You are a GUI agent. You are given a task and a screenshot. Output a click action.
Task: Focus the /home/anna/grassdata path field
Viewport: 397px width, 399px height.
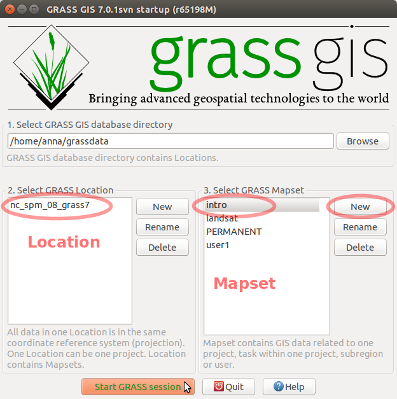click(x=170, y=141)
